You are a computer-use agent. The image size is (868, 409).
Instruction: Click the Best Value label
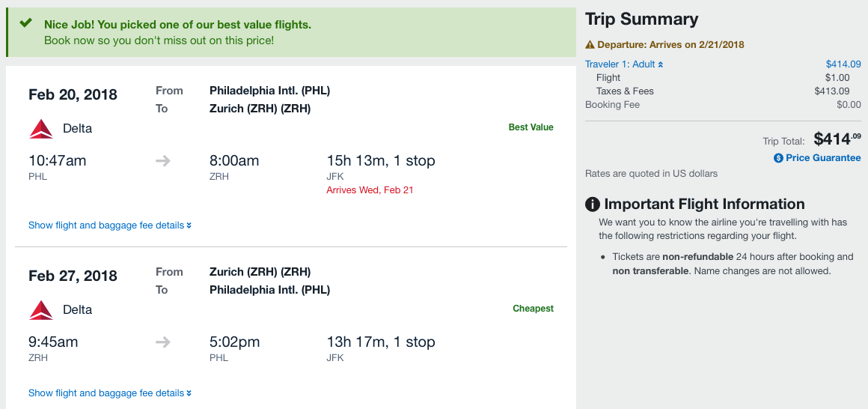[x=531, y=127]
